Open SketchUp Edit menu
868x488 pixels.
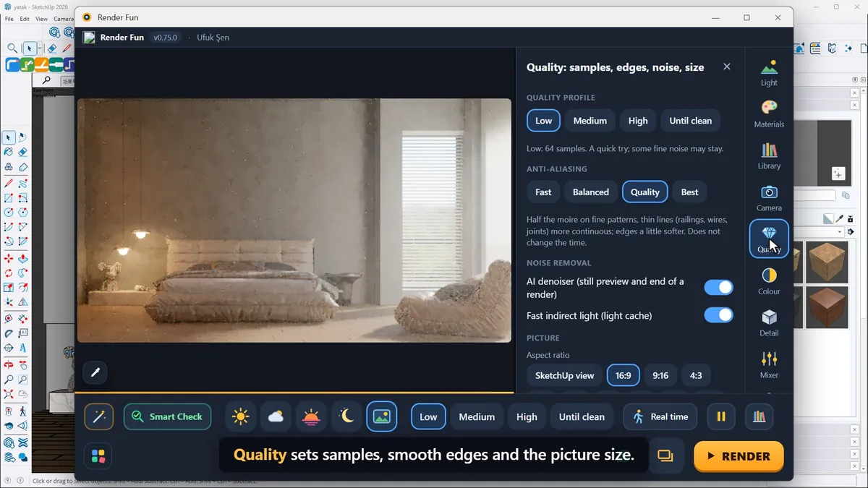coord(25,19)
